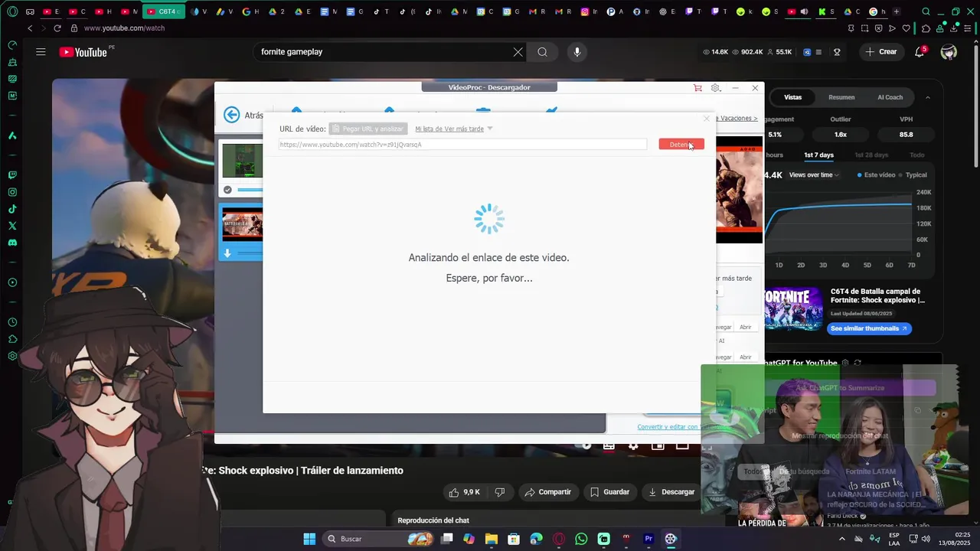The width and height of the screenshot is (980, 551).
Task: Go back in Opera browser
Action: [x=30, y=28]
